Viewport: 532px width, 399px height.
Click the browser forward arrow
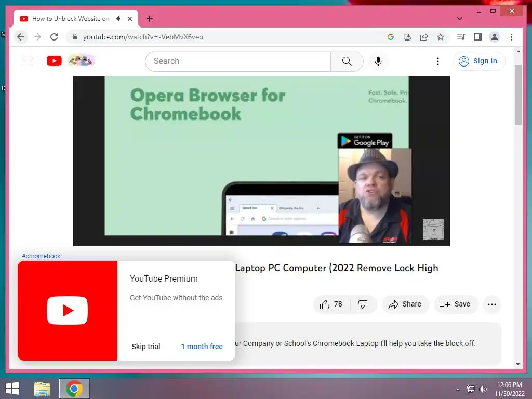point(37,37)
